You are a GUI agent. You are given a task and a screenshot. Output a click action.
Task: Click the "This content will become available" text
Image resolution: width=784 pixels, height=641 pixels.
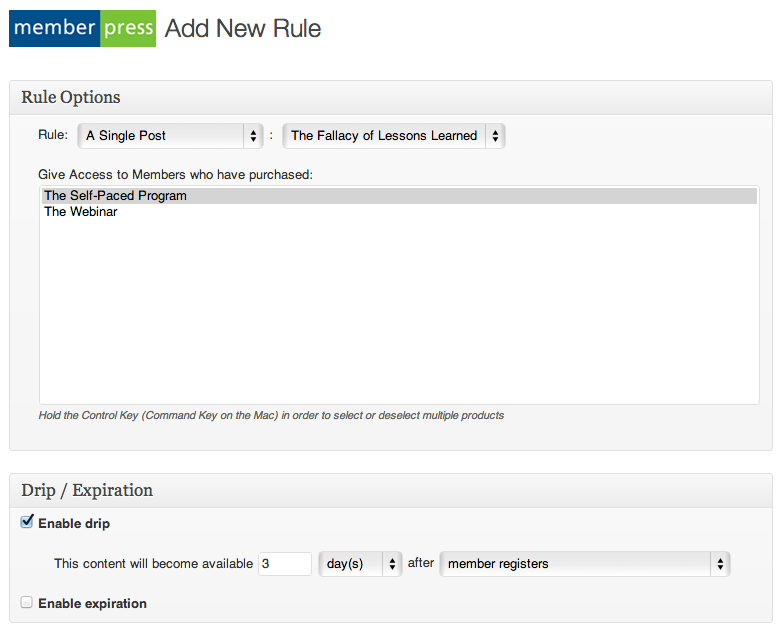point(153,564)
